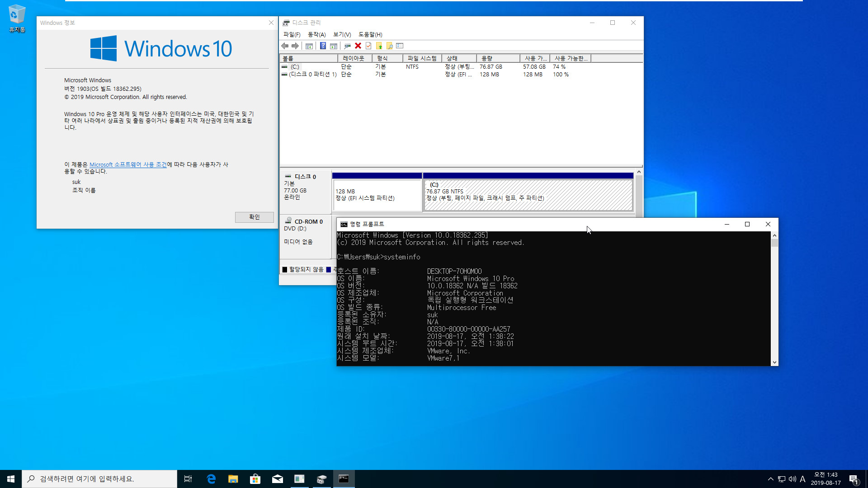This screenshot has width=868, height=488.
Task: Sort by 용량 column header
Action: tap(498, 58)
